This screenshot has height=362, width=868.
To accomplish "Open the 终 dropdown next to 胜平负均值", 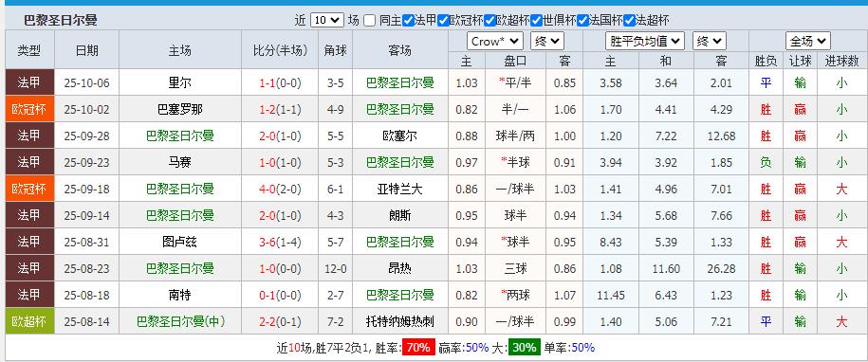I will pyautogui.click(x=710, y=41).
